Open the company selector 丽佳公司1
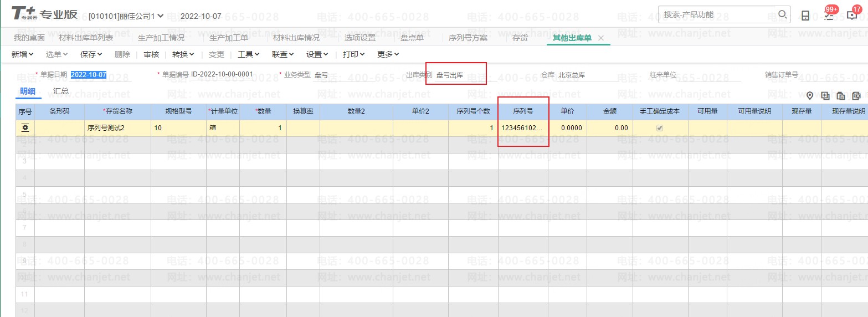 point(126,16)
